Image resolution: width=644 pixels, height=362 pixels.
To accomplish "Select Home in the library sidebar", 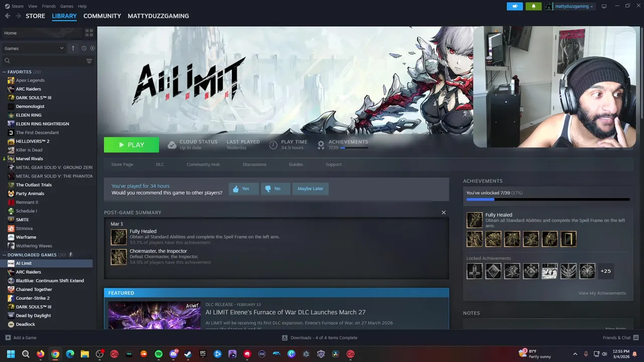I will 41,33.
